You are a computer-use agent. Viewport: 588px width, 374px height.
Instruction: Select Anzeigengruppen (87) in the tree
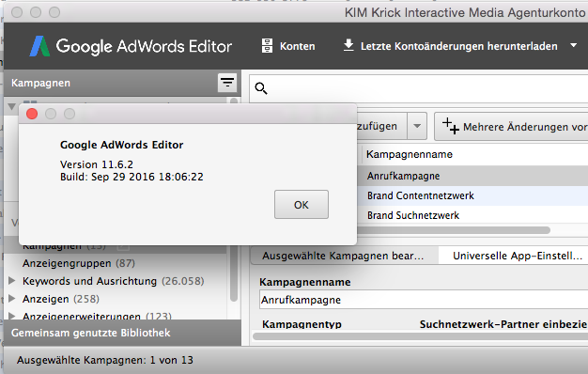pos(79,263)
